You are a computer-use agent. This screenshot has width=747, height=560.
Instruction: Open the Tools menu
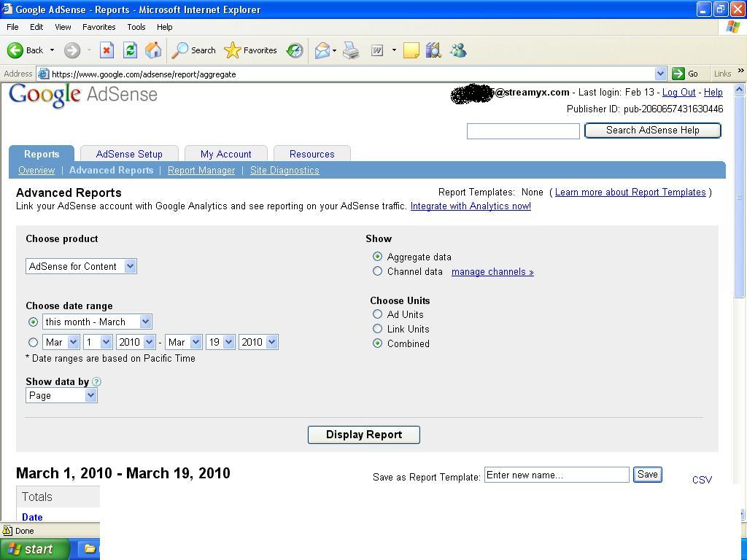(136, 27)
